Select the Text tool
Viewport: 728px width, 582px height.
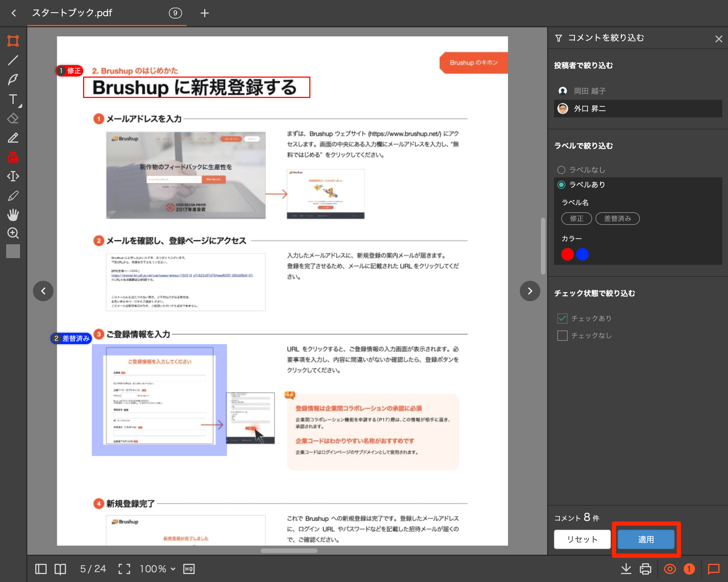[13, 99]
